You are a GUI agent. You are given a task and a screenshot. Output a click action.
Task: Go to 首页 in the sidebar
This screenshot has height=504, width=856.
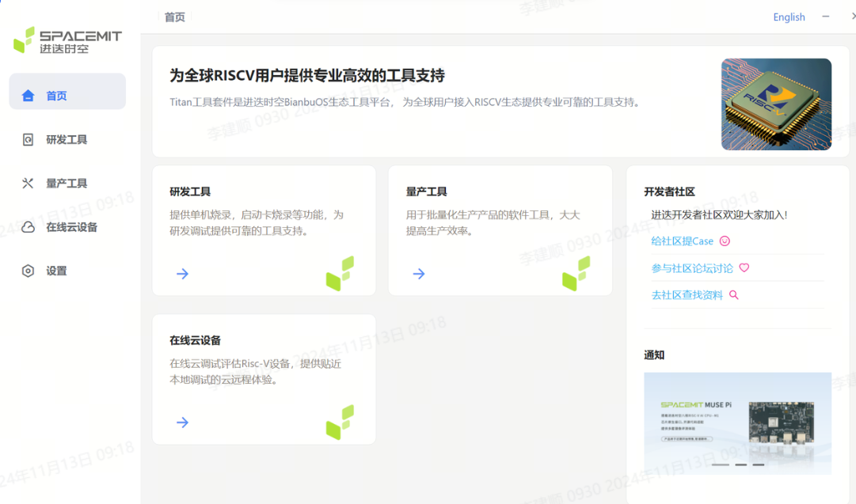[67, 92]
